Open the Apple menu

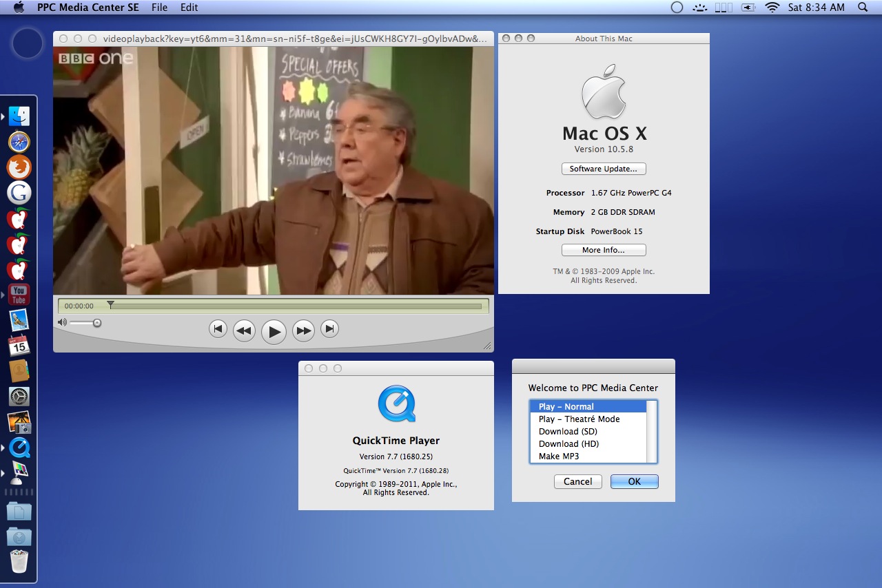pyautogui.click(x=19, y=8)
